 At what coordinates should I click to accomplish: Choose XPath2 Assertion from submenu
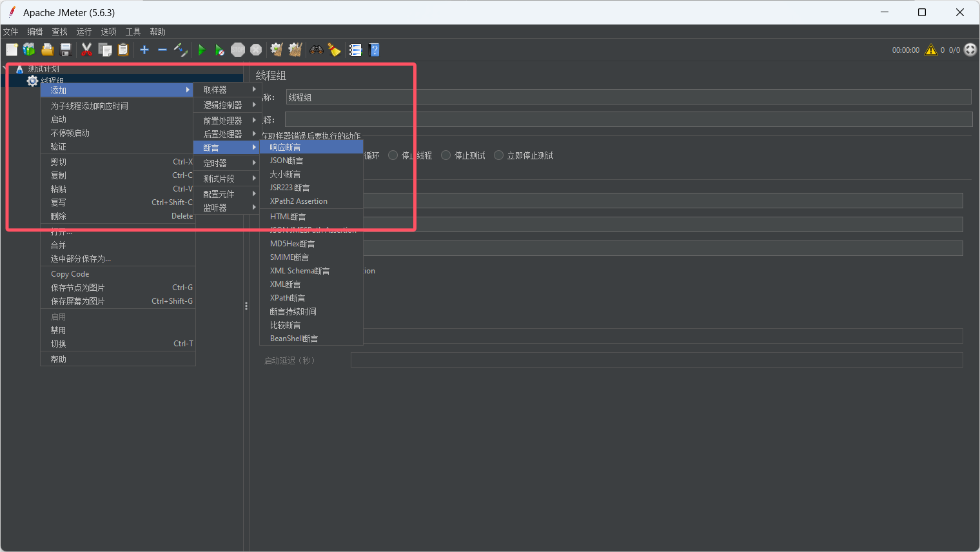(311, 201)
